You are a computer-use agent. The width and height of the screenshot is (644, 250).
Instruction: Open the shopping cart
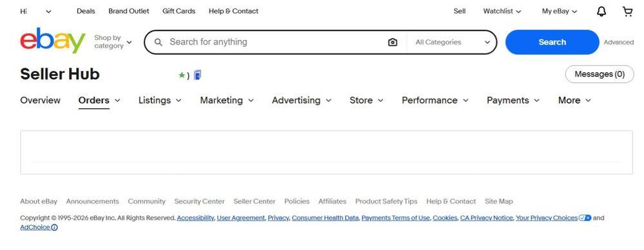(628, 12)
